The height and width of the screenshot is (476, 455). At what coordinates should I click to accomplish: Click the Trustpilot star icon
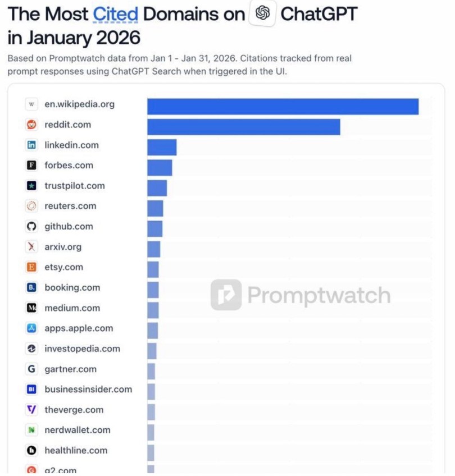point(32,186)
